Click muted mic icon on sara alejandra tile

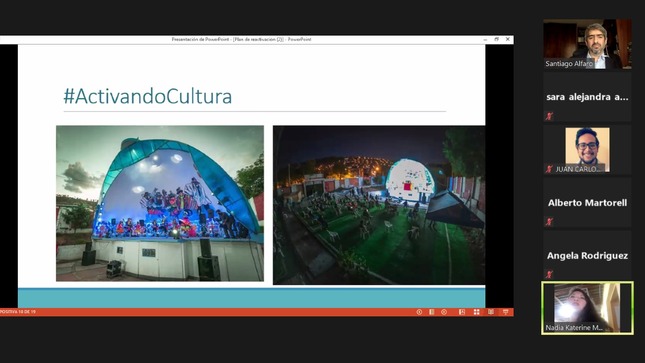click(549, 116)
